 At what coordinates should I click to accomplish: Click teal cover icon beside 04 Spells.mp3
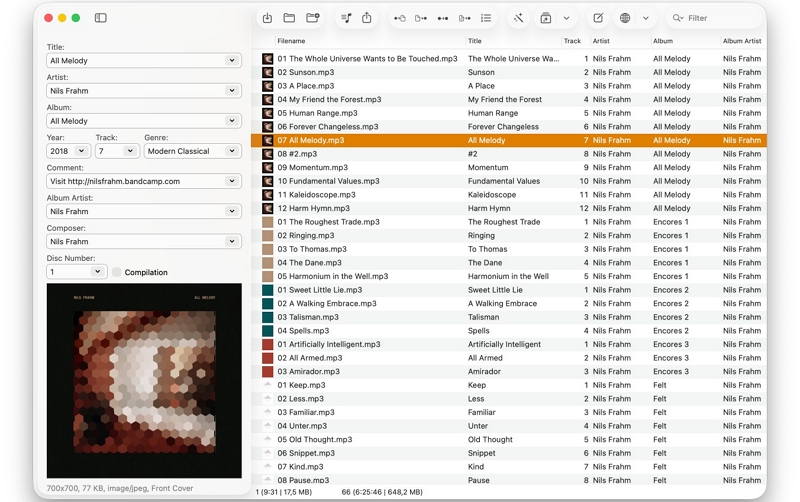(267, 331)
